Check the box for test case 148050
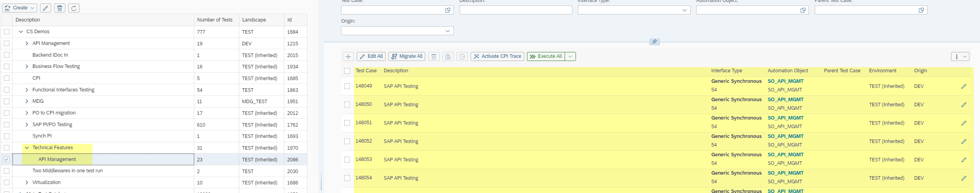Viewport: 980px width, 193px height. point(347,105)
